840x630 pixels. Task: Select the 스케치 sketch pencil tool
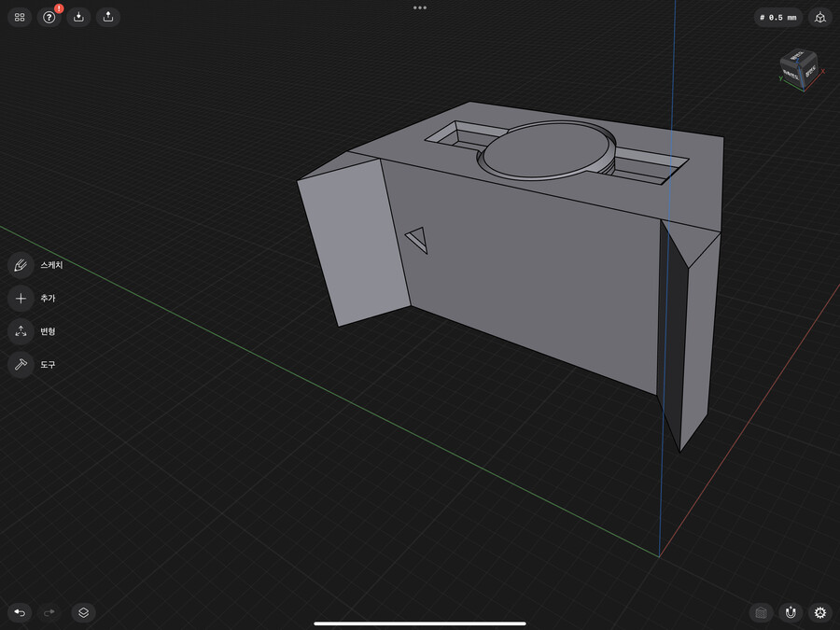[x=21, y=265]
